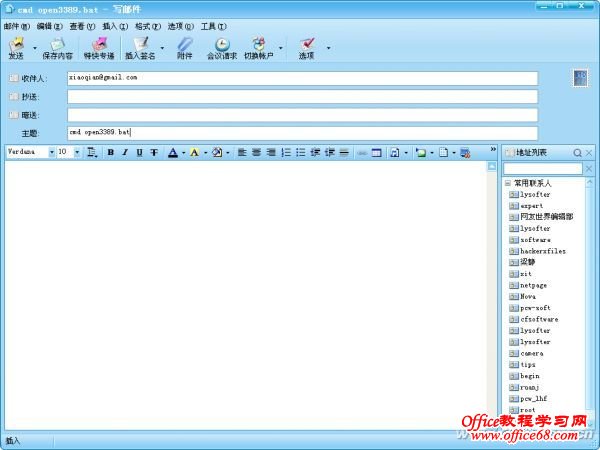Open the highlight color dropdown arrow

pos(205,153)
